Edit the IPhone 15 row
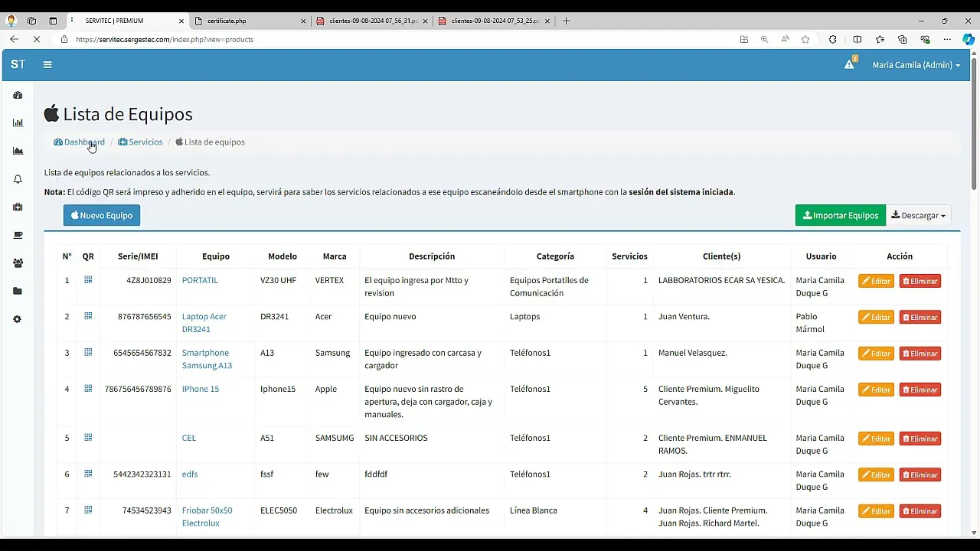 point(876,390)
